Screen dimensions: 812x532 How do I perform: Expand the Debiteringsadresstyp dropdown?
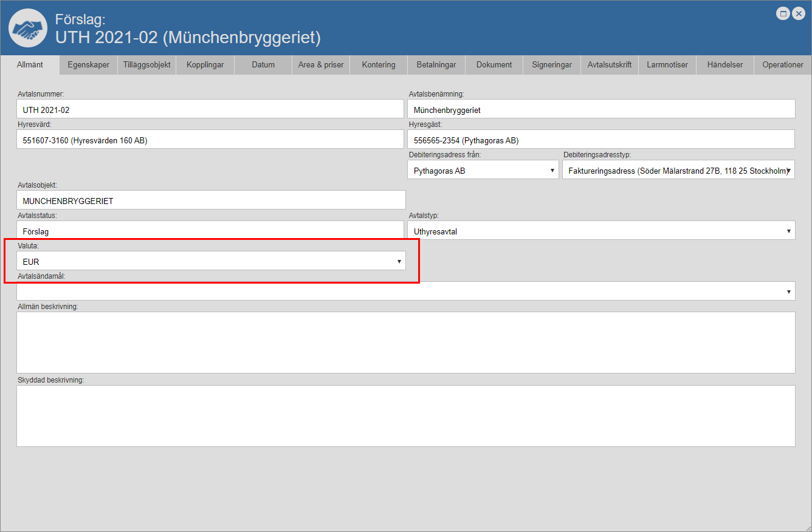coord(678,171)
